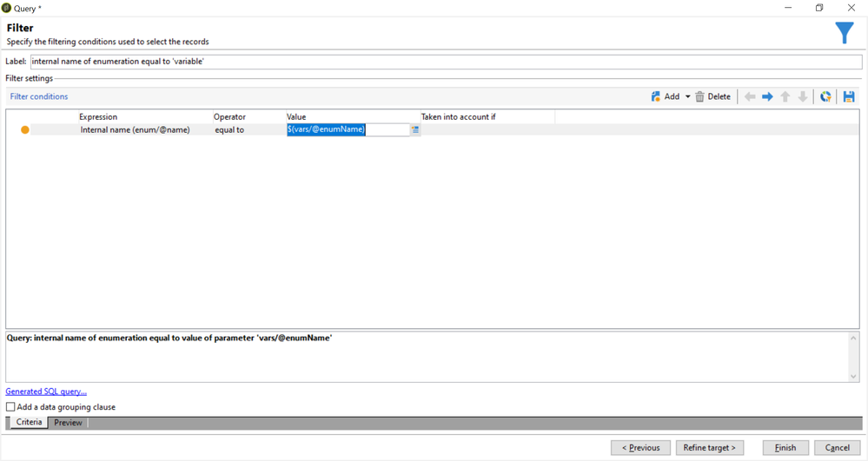Click in the Label text field

445,63
